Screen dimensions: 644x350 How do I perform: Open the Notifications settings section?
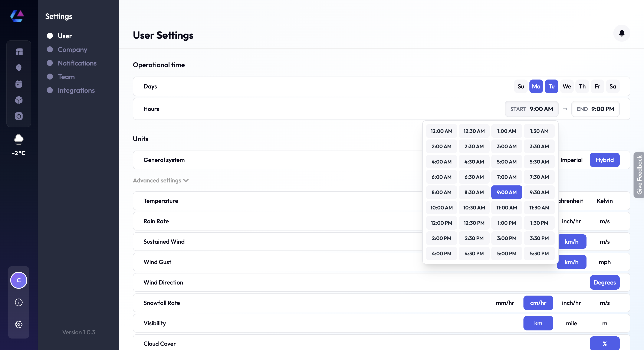pos(77,63)
